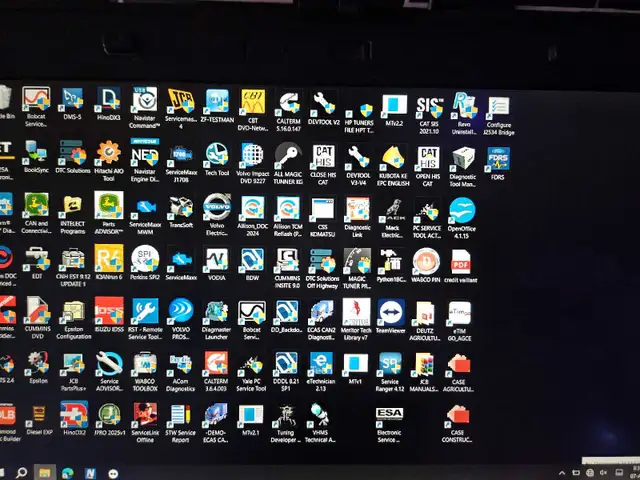Select the WABCO TOOLBOX shortcut
The height and width of the screenshot is (480, 640).
click(144, 363)
